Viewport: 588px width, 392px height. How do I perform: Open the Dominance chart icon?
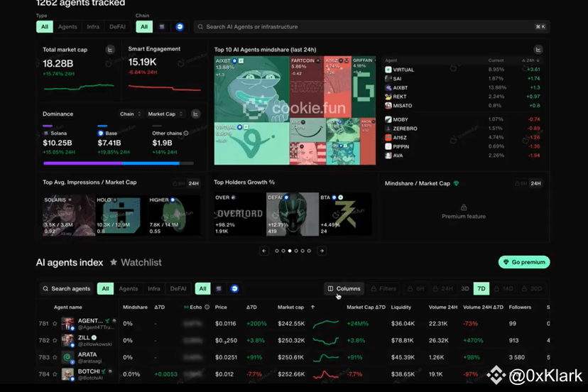click(x=195, y=114)
